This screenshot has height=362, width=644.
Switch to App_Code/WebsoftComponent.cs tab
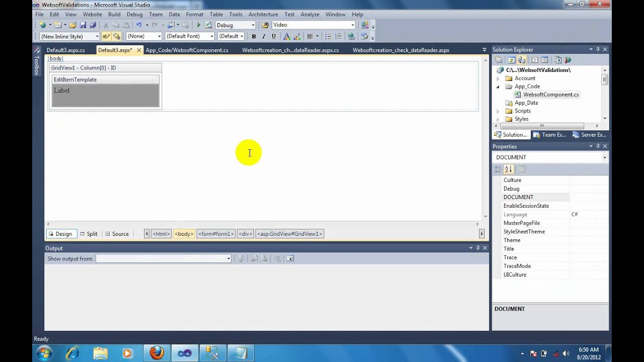tap(187, 50)
